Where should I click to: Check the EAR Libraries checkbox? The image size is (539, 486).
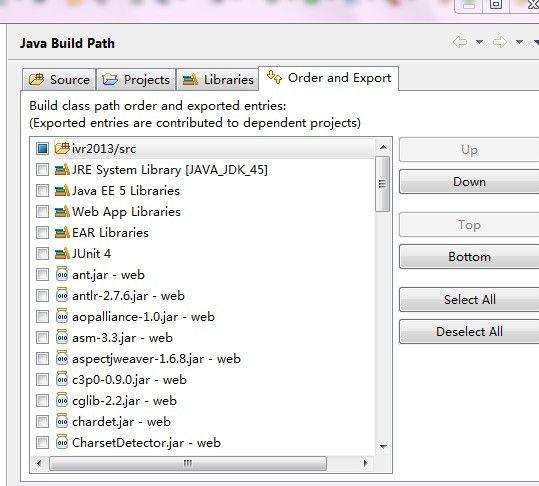[x=43, y=233]
